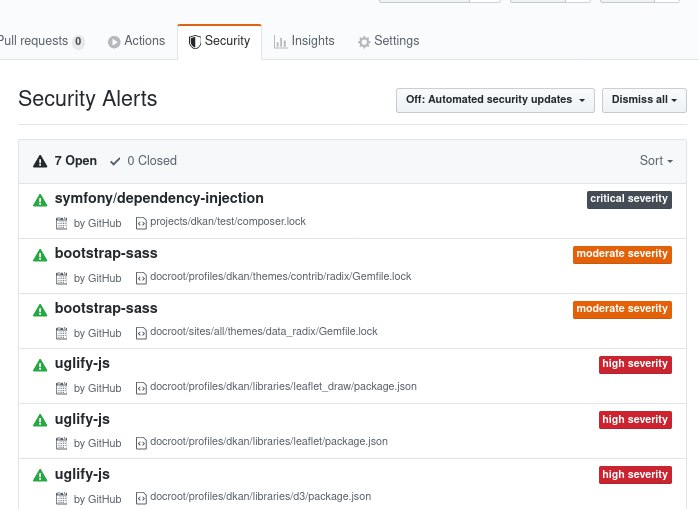Image resolution: width=699 pixels, height=509 pixels.
Task: Show the 0 Closed alerts
Action: (x=144, y=160)
